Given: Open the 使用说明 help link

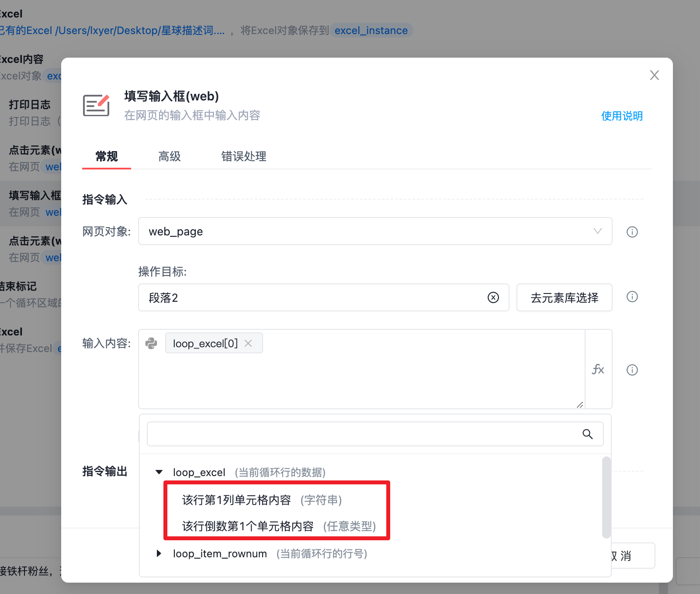Looking at the screenshot, I should pos(622,116).
